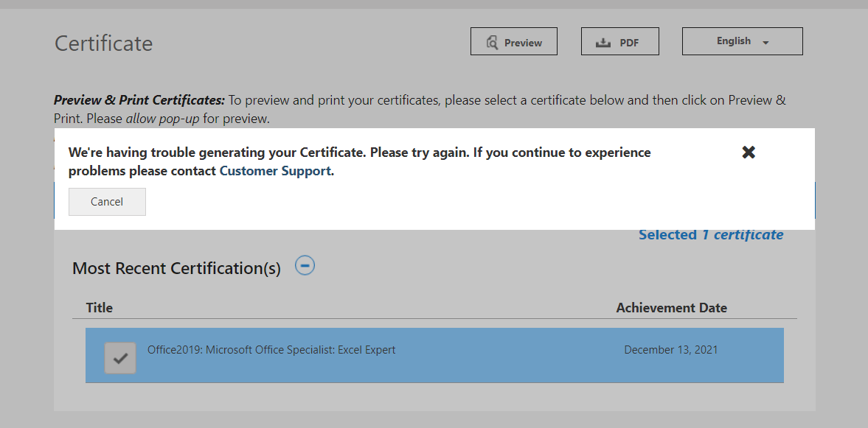Image resolution: width=868 pixels, height=428 pixels.
Task: Click the Cancel button in the dialog
Action: [107, 202]
